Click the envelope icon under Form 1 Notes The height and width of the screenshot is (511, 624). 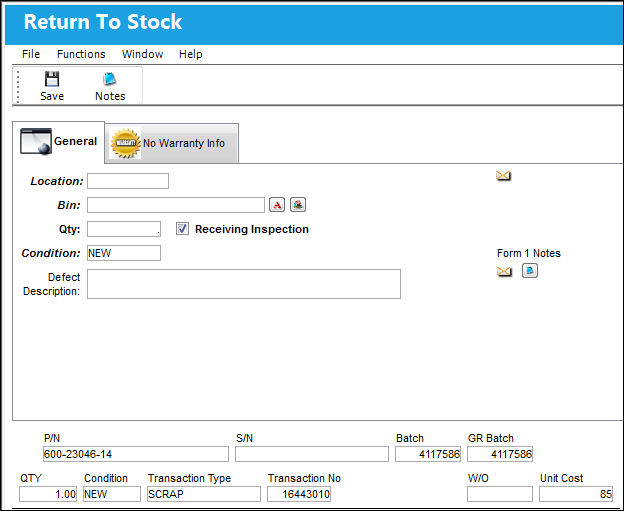(504, 271)
